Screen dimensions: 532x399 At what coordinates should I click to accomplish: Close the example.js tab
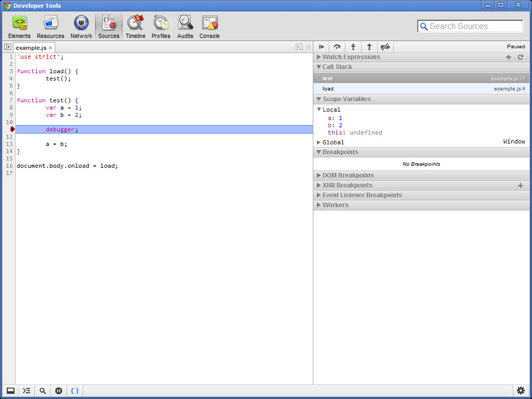(50, 48)
